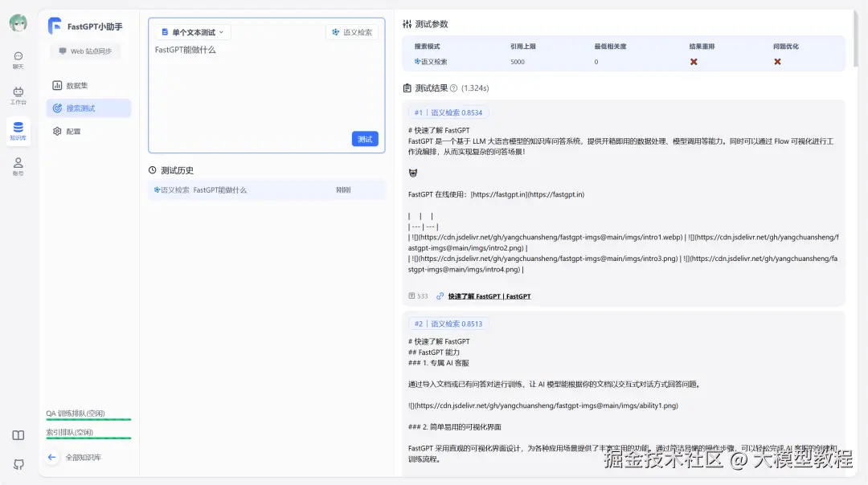The height and width of the screenshot is (485, 868).
Task: Select the 知识库 knowledge base icon
Action: pos(18,131)
